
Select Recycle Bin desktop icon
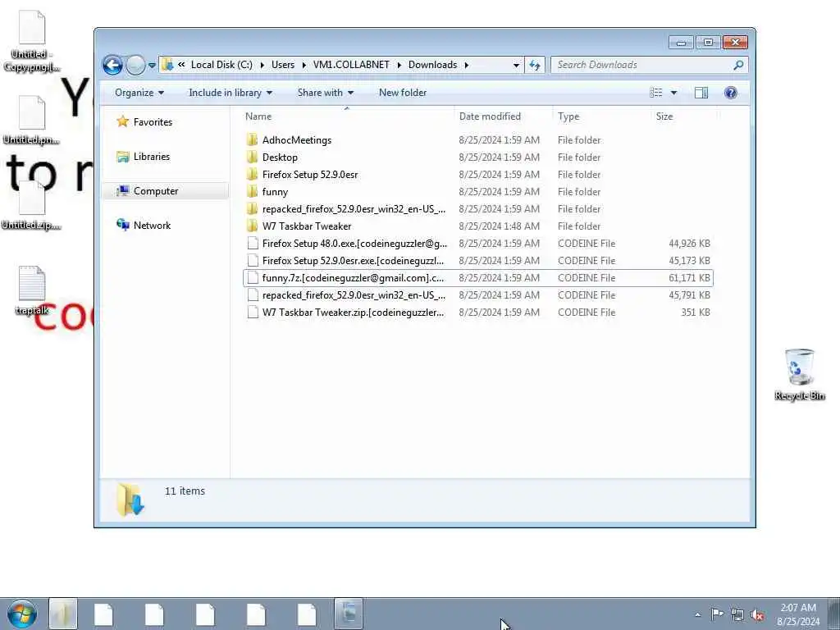[799, 374]
